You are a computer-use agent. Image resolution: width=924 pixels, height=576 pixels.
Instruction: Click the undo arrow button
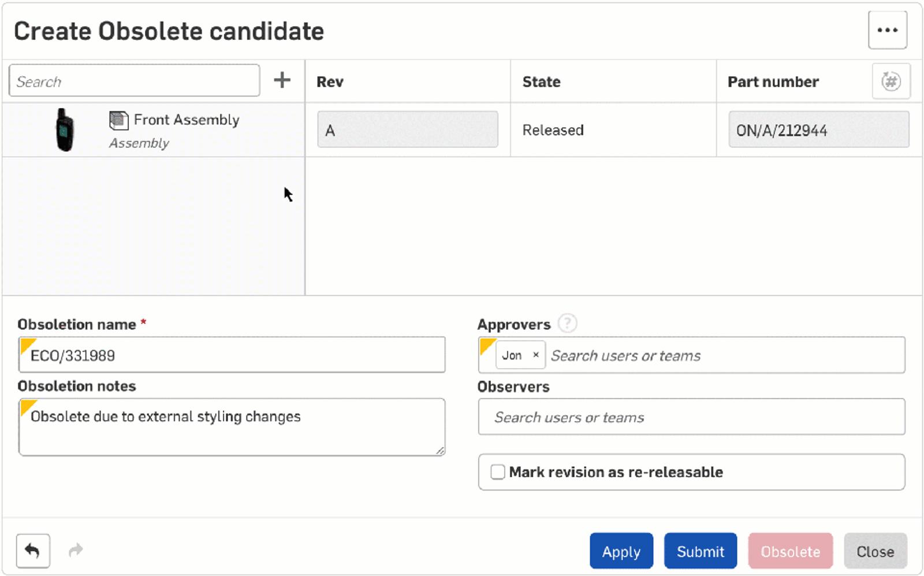point(33,551)
